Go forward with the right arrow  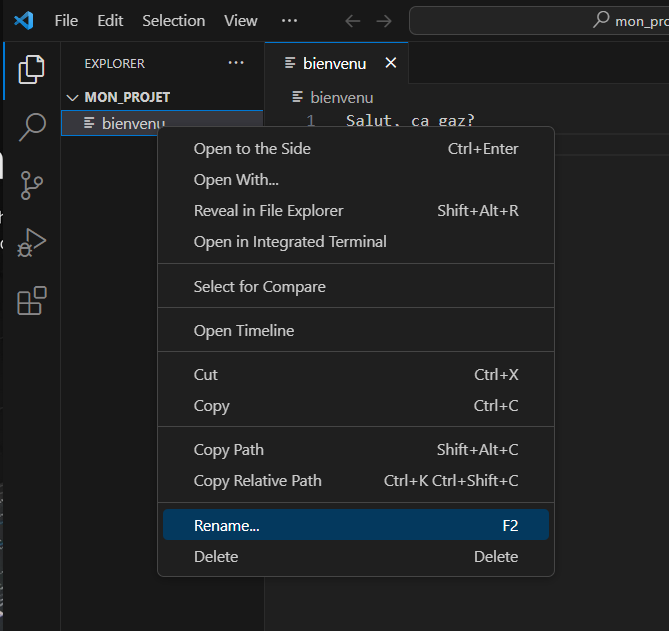384,21
